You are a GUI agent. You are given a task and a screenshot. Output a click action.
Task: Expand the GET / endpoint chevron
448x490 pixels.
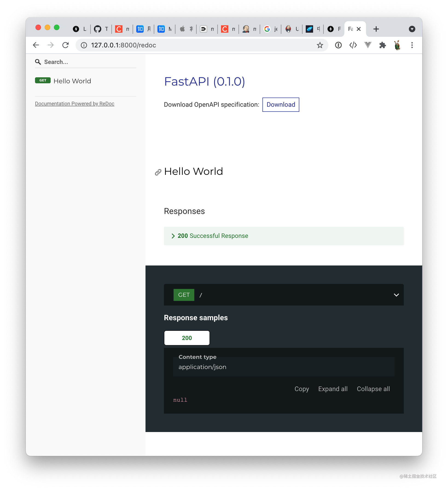pyautogui.click(x=396, y=295)
